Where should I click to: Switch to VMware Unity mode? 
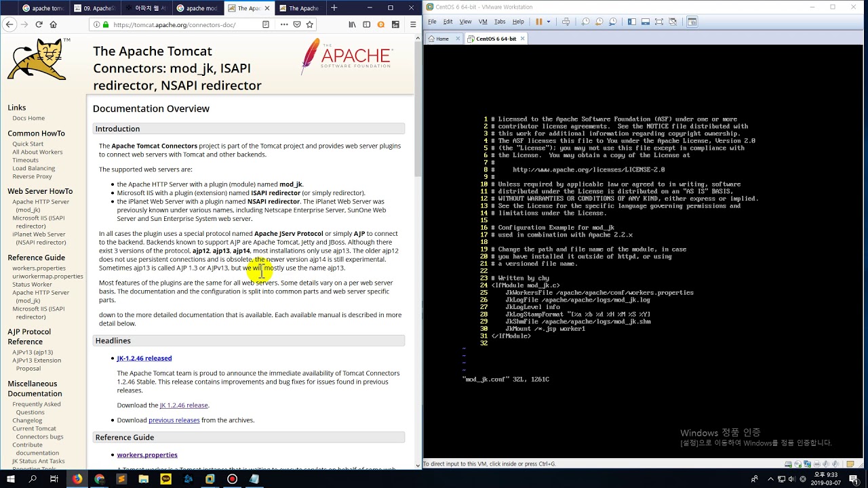point(672,22)
